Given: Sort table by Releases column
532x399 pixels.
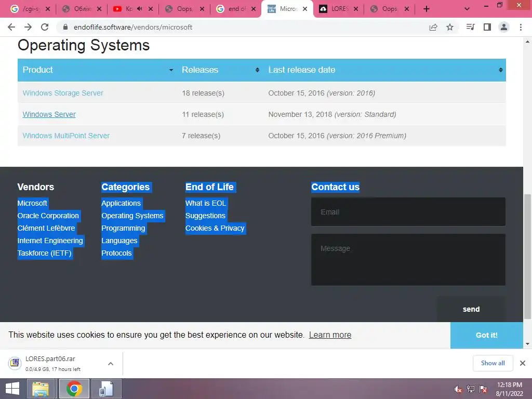Looking at the screenshot, I should [x=220, y=70].
